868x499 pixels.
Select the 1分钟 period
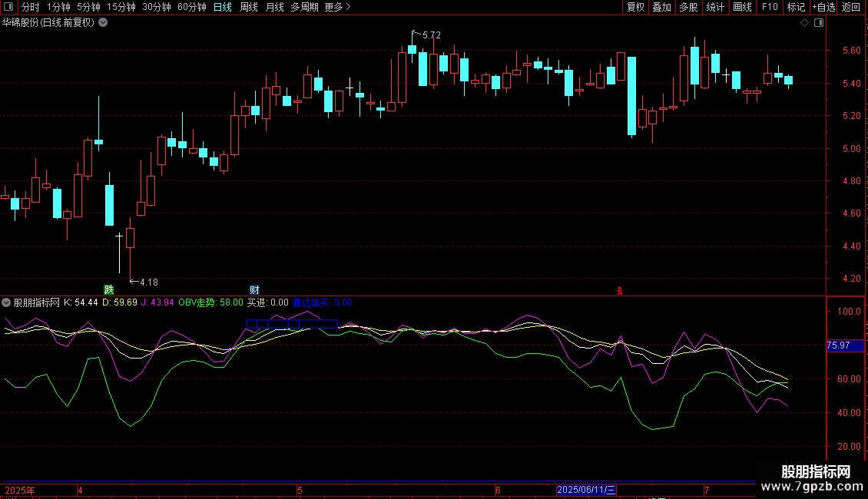coord(58,7)
